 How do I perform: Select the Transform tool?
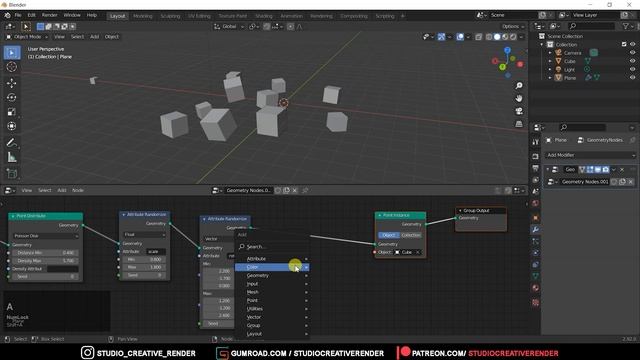12,126
